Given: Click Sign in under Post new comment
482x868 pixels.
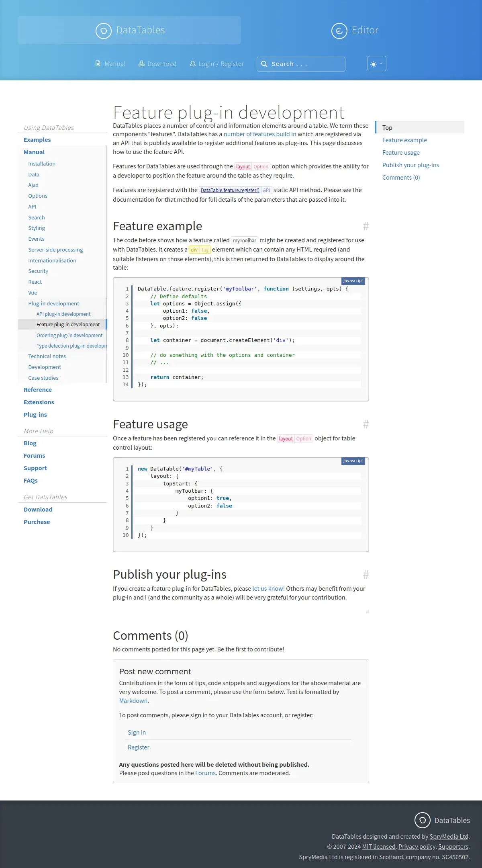Looking at the screenshot, I should [x=137, y=733].
